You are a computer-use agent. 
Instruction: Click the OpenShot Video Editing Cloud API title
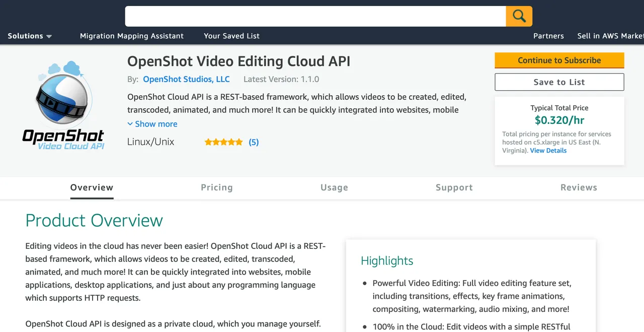[x=238, y=61]
